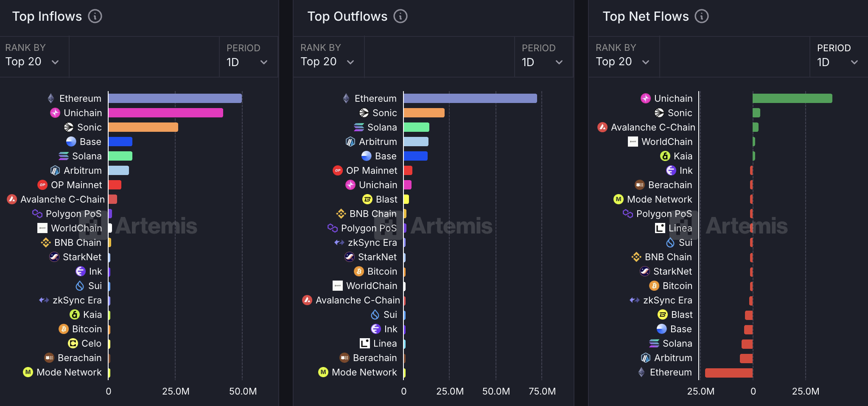Click OP Mainnet label in Top Outflows
This screenshot has width=868, height=406.
pyautogui.click(x=372, y=170)
